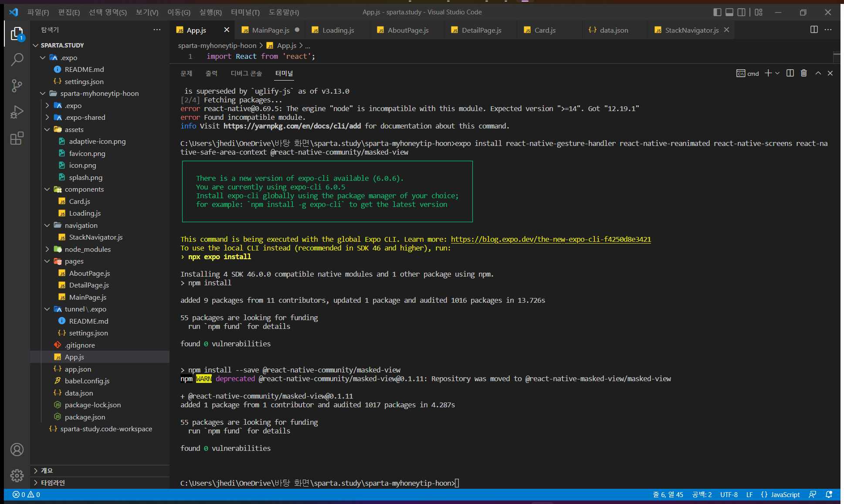Viewport: 844px width, 504px height.
Task: Switch to the AboutPage.js tab
Action: coord(408,30)
